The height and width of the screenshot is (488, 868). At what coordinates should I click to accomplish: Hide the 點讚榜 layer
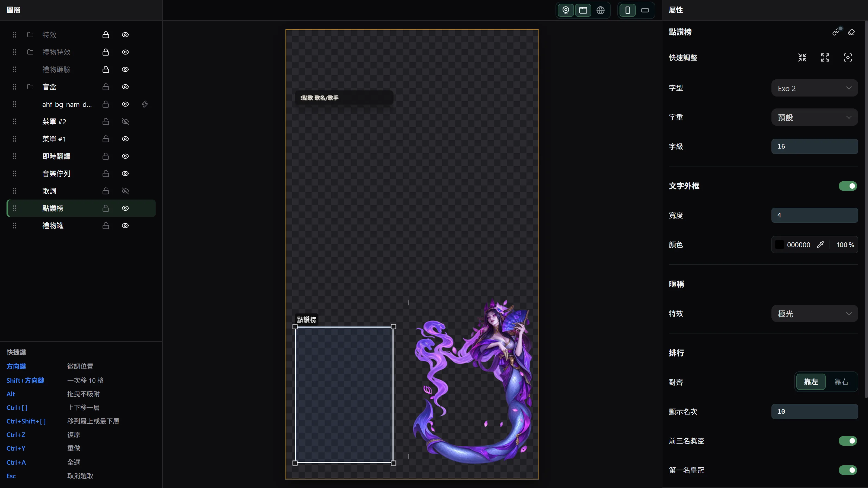coord(125,208)
